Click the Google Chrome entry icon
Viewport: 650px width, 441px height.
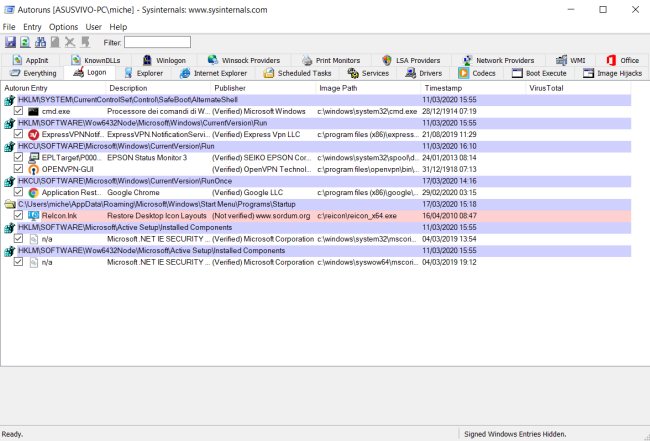pyautogui.click(x=33, y=193)
